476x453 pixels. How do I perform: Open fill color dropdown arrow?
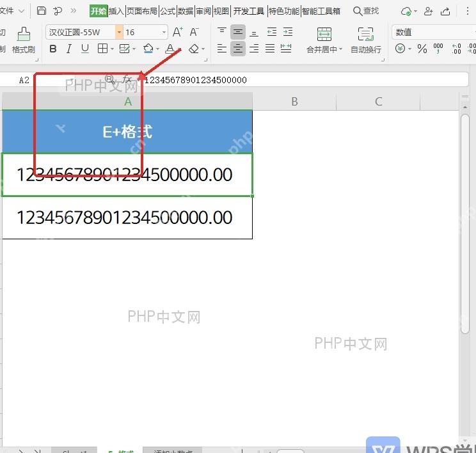click(157, 49)
